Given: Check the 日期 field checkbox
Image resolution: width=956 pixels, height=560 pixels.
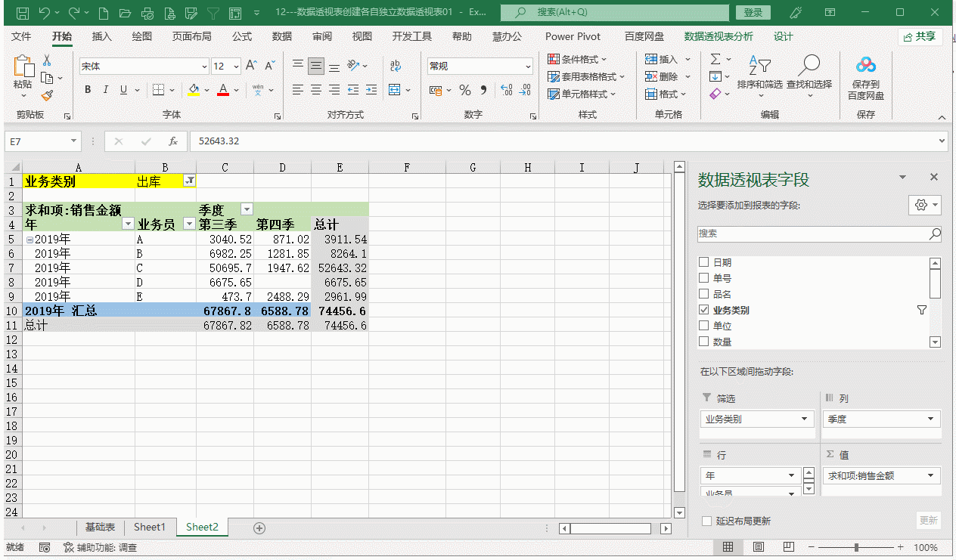Looking at the screenshot, I should point(704,262).
